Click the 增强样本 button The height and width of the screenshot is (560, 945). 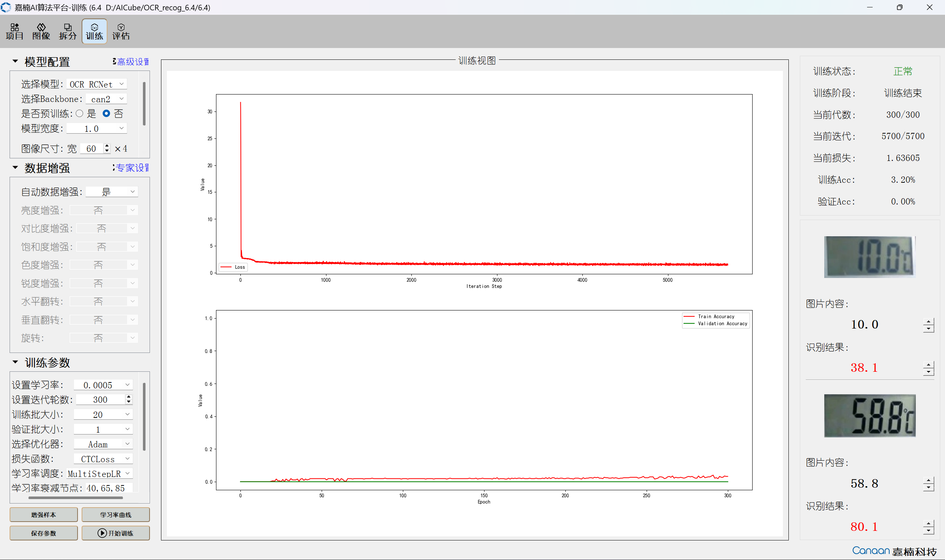click(44, 515)
